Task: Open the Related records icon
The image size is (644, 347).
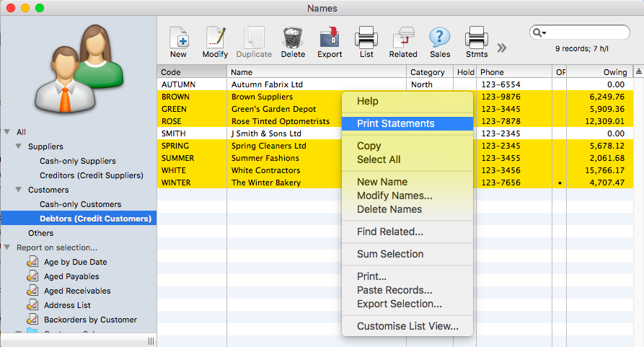Action: [403, 38]
